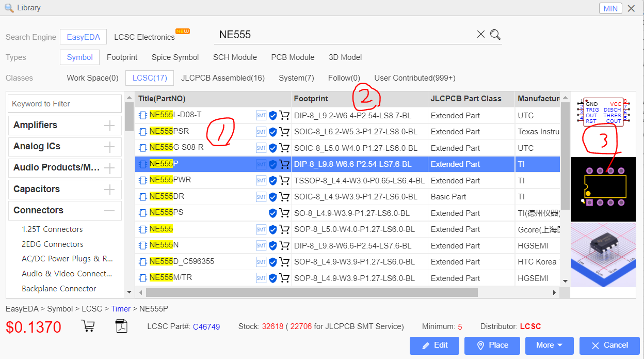
Task: Click the verified shield in NE555PWR row
Action: [x=273, y=180]
